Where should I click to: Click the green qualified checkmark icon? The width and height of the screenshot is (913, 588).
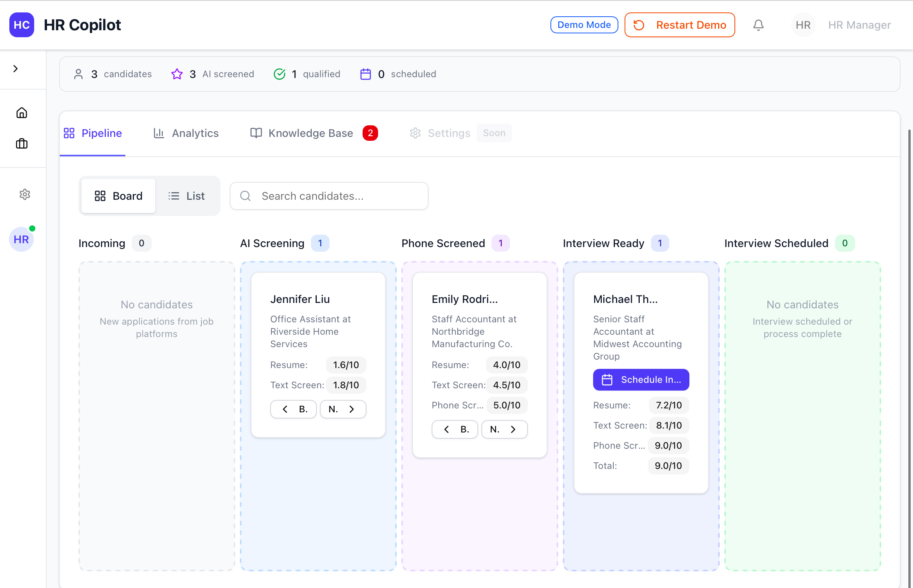[279, 74]
